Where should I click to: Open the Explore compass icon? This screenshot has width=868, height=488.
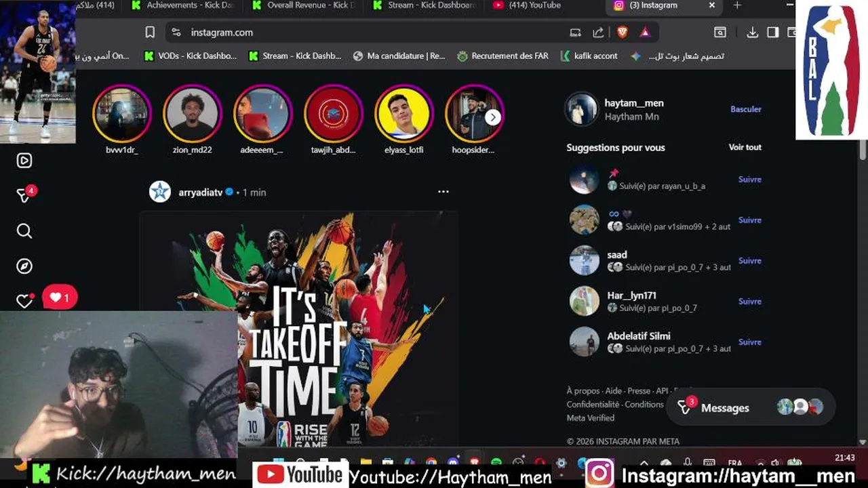click(24, 266)
